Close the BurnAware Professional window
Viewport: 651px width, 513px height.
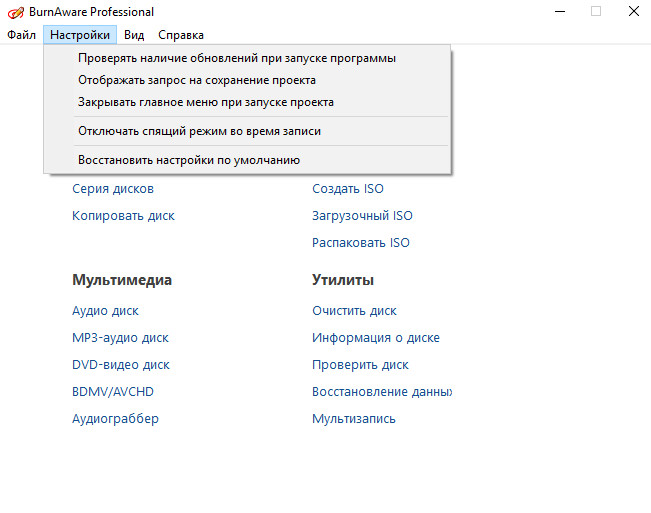coord(634,12)
